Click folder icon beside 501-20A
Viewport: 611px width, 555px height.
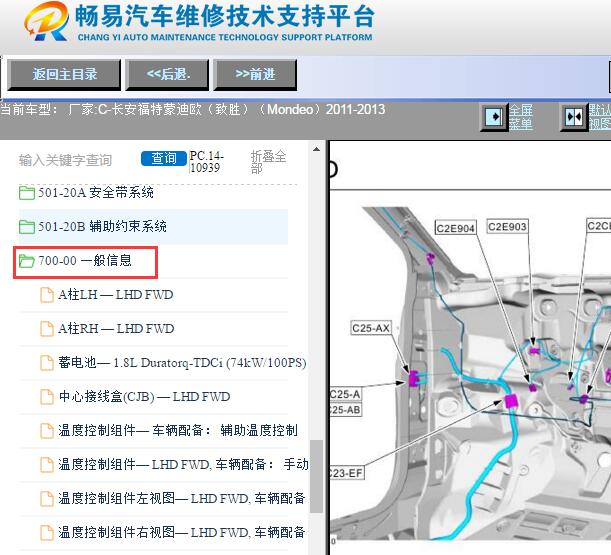pyautogui.click(x=26, y=193)
